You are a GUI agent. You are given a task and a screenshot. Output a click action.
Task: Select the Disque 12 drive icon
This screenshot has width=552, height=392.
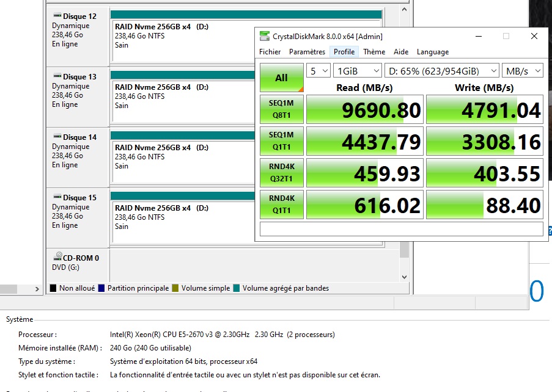(x=57, y=15)
